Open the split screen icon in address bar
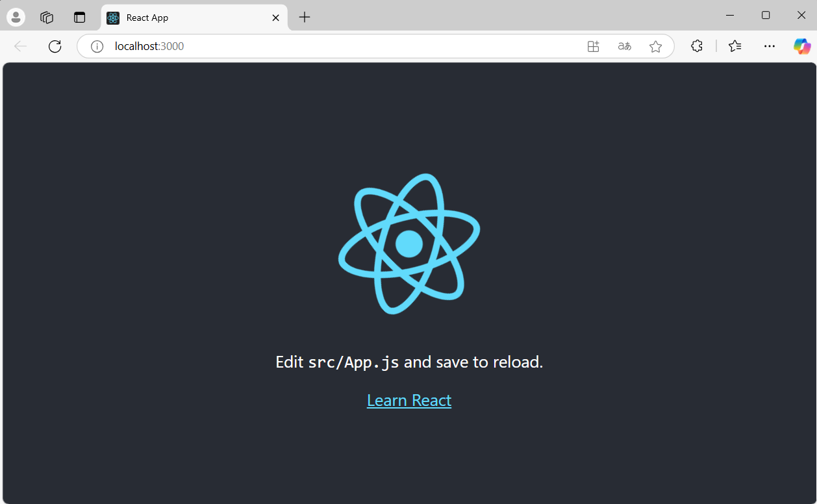 click(593, 46)
